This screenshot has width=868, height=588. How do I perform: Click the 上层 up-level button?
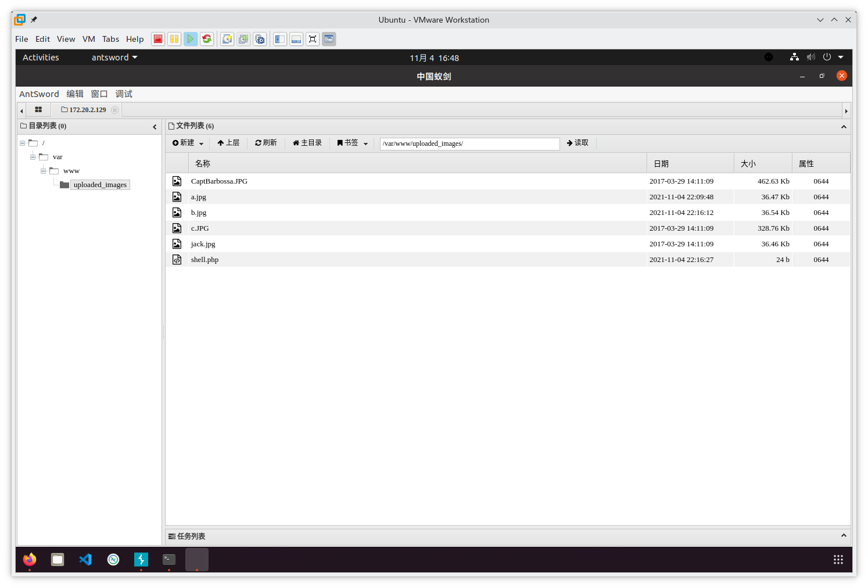pyautogui.click(x=228, y=143)
